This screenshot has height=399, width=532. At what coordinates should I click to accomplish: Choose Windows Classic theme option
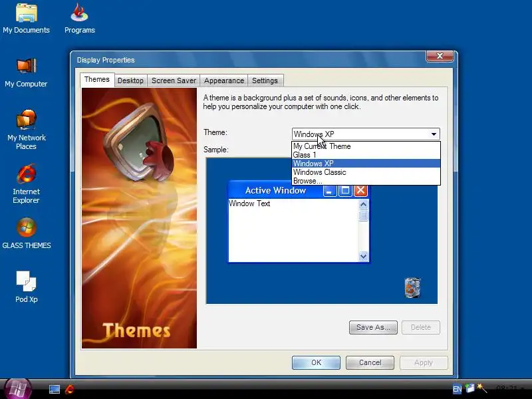[x=366, y=172]
